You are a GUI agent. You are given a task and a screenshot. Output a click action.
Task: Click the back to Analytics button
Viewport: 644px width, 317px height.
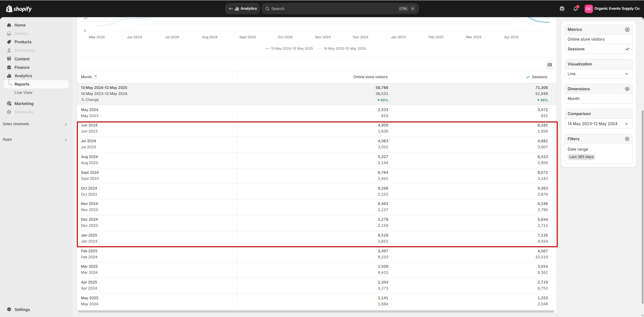(243, 9)
